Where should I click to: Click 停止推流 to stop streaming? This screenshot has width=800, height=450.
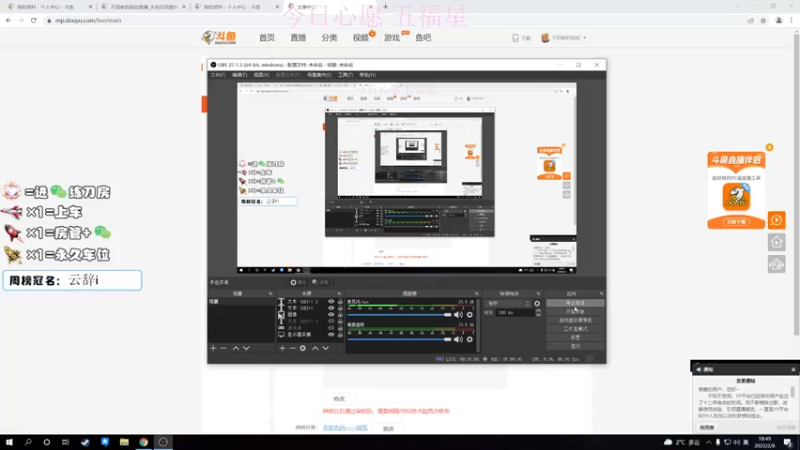click(575, 303)
